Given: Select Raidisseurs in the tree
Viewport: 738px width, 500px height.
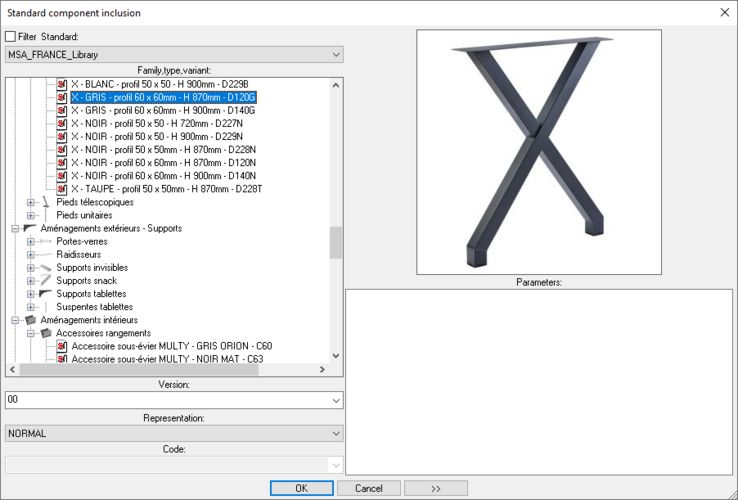Looking at the screenshot, I should [x=80, y=255].
